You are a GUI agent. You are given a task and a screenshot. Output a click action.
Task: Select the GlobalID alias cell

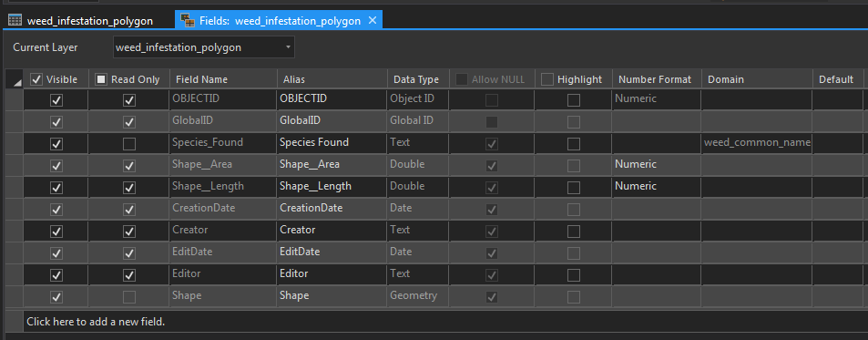click(332, 120)
